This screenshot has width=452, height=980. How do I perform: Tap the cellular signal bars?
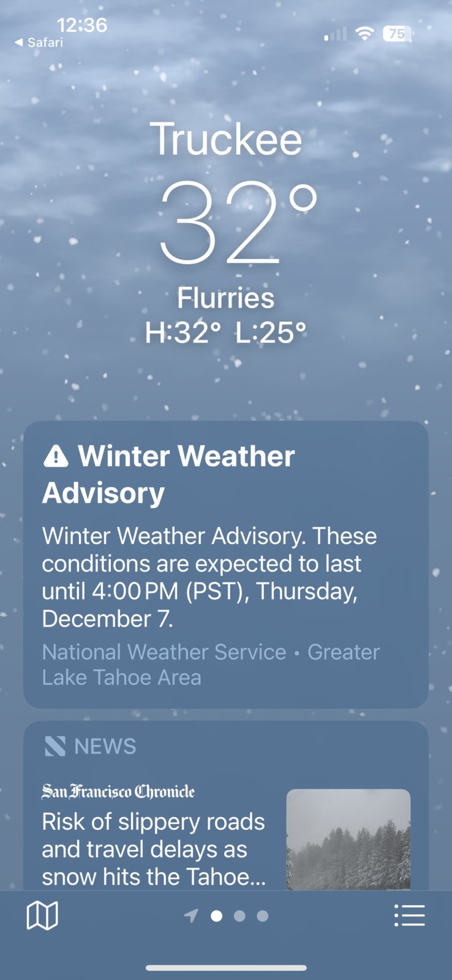point(335,34)
